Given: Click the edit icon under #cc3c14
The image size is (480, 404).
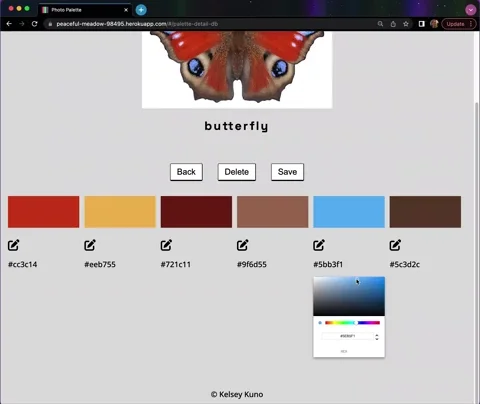Looking at the screenshot, I should pos(13,245).
